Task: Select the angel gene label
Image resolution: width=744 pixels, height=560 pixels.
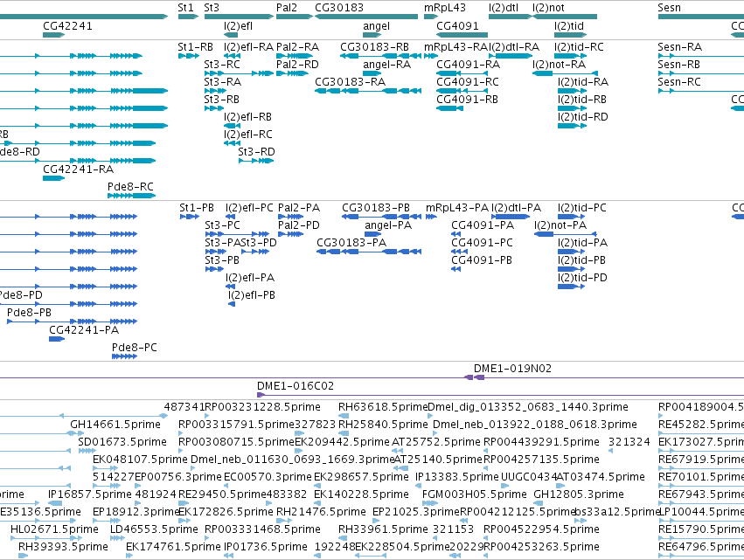Action: point(376,26)
